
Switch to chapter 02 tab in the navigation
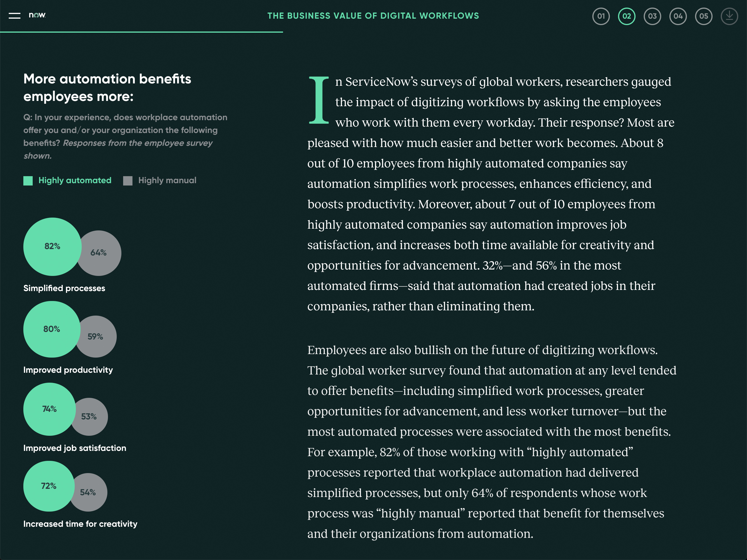click(626, 15)
